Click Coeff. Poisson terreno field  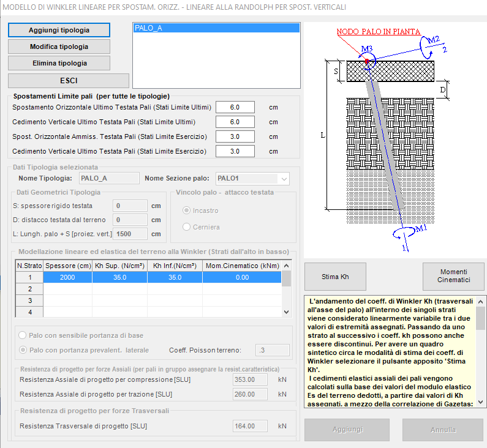(x=273, y=350)
